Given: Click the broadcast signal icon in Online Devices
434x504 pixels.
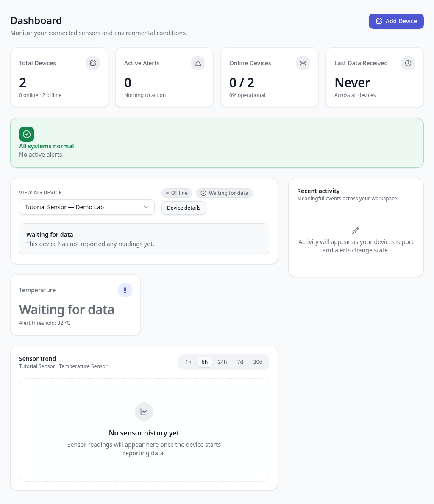Looking at the screenshot, I should (303, 63).
